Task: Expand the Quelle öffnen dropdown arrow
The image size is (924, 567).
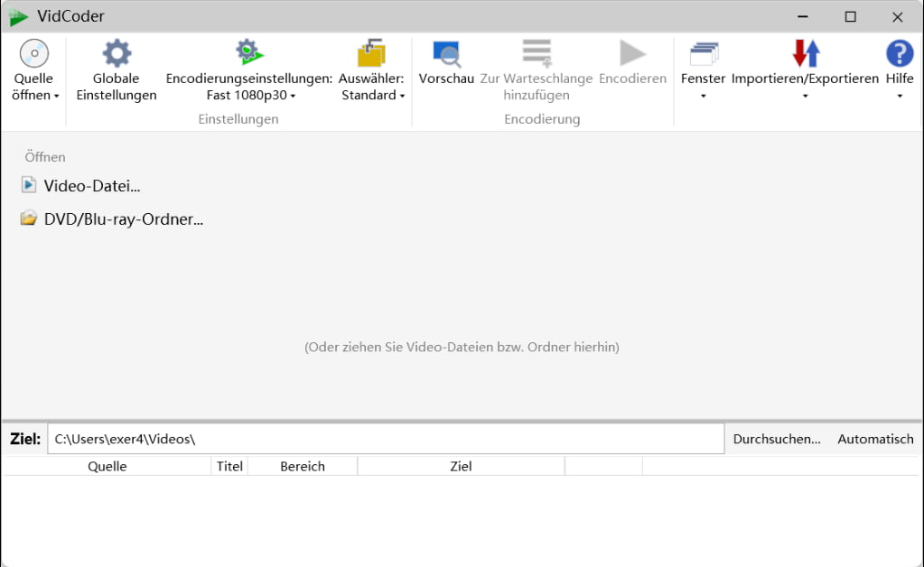Action: point(57,96)
